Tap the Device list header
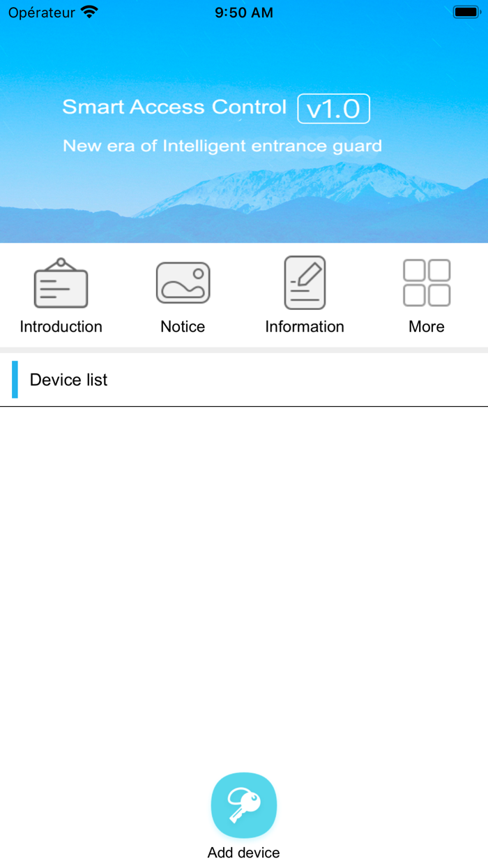 click(x=244, y=380)
